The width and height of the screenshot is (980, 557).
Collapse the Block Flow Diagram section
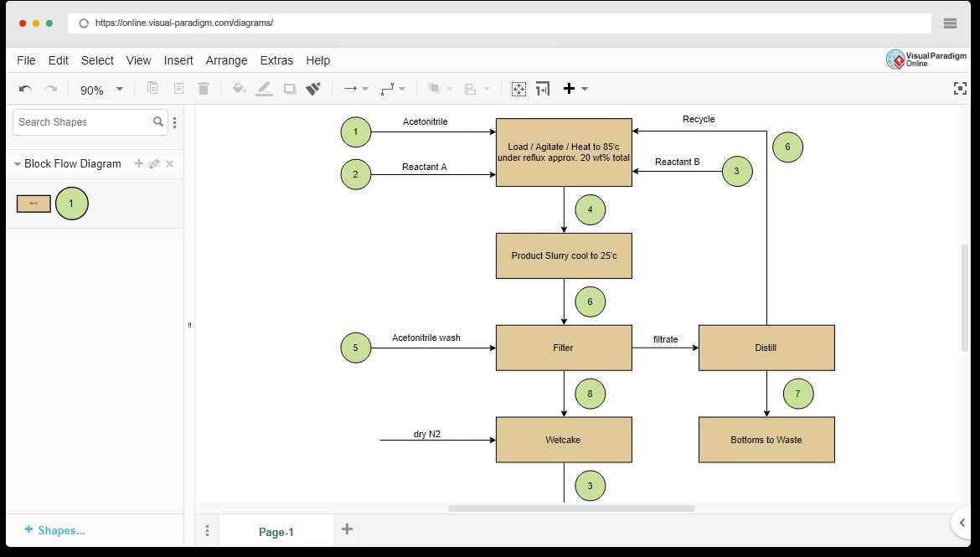coord(18,164)
